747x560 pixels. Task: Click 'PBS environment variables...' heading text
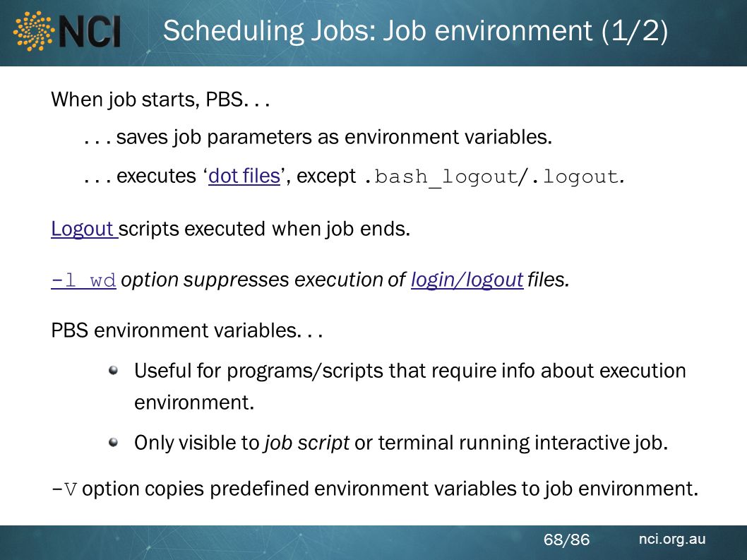186,330
